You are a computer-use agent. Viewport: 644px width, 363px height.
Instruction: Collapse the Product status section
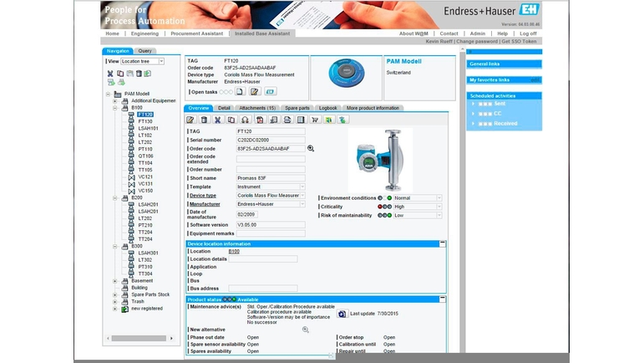(x=443, y=299)
